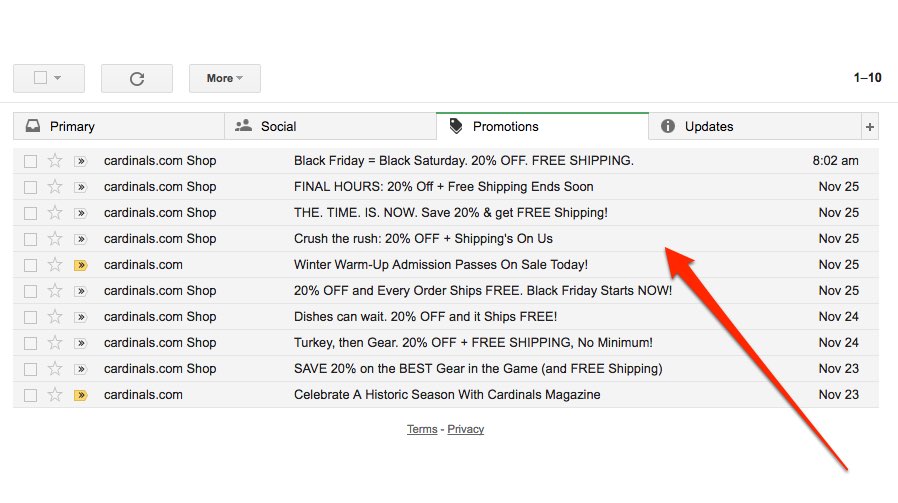Select the Cardinals Magazine email checkbox
Screen dimensions: 898x503
30,396
